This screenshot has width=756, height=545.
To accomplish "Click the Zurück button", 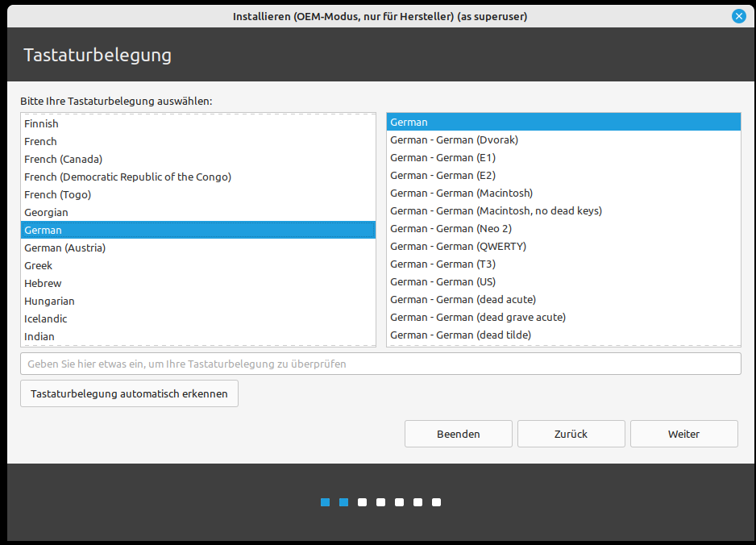I will pyautogui.click(x=571, y=434).
